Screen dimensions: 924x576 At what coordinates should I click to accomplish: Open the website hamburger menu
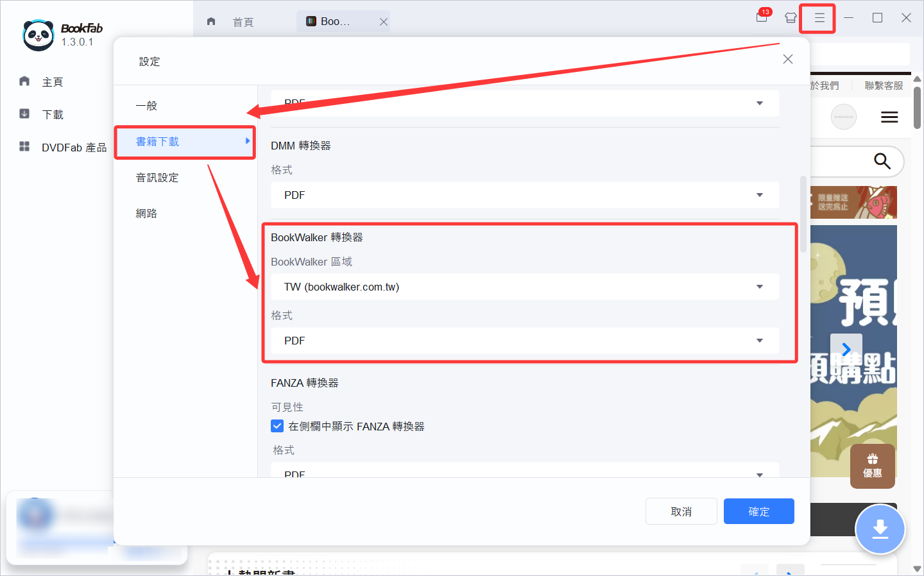(x=889, y=117)
